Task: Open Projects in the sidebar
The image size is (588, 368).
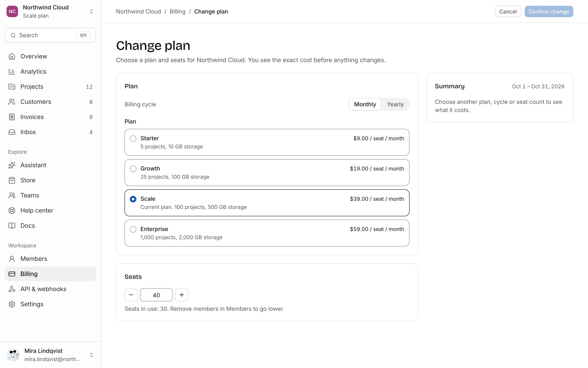Action: click(x=50, y=86)
